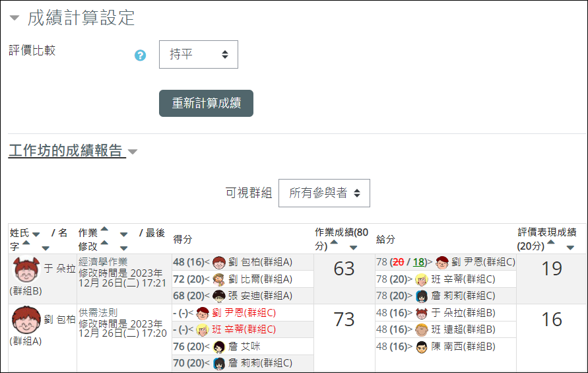This screenshot has height=373, width=588.
Task: Open the 可視群組 dropdown showing 所有參與者
Action: [x=324, y=193]
